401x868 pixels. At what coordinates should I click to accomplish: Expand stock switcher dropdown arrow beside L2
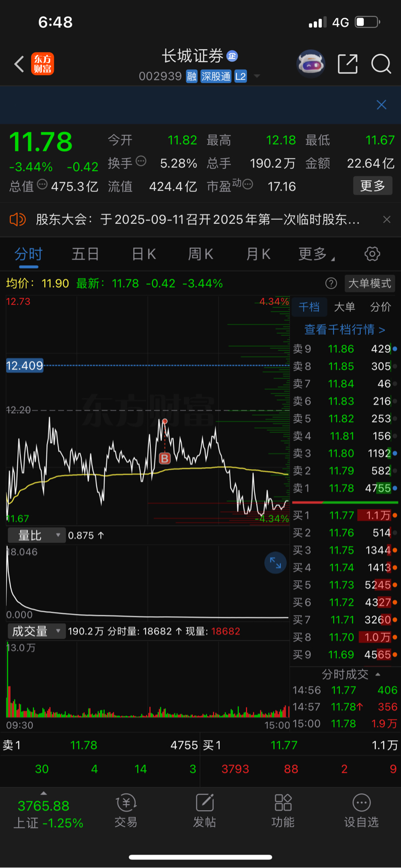(x=257, y=77)
